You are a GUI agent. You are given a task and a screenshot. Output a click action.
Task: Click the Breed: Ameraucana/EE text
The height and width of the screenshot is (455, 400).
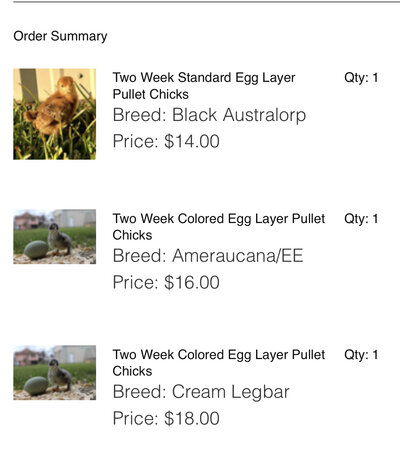pos(208,256)
